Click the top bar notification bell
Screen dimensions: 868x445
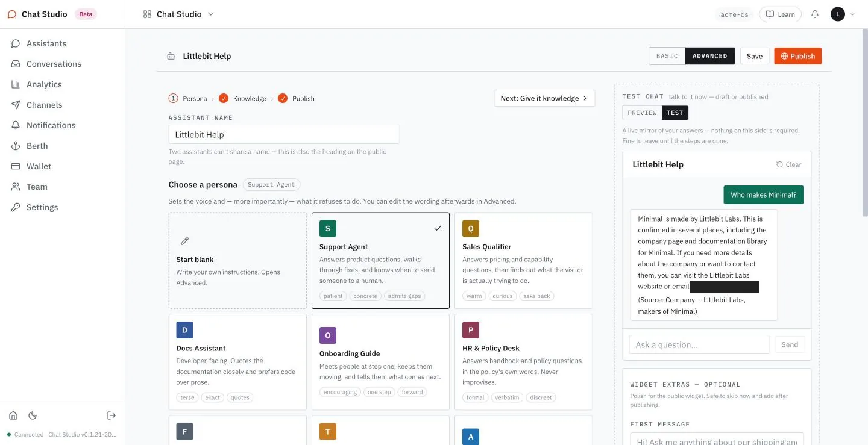(x=815, y=14)
